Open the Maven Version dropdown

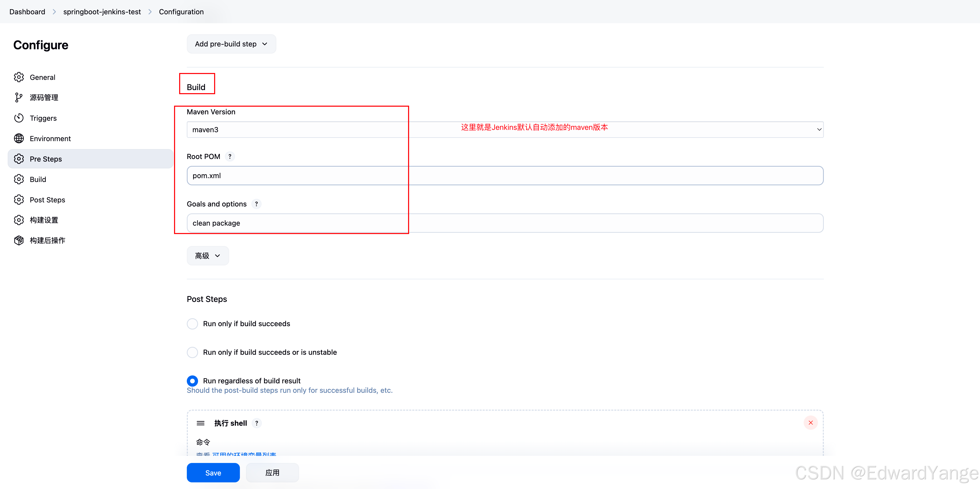tap(819, 129)
